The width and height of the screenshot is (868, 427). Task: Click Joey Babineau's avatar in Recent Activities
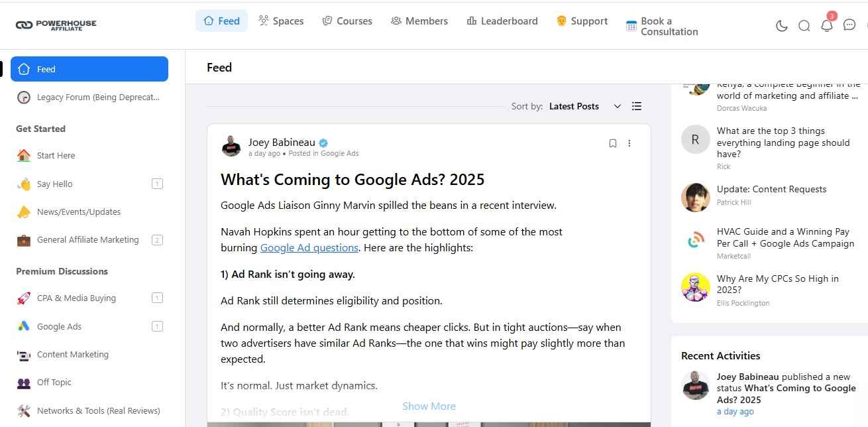click(695, 385)
